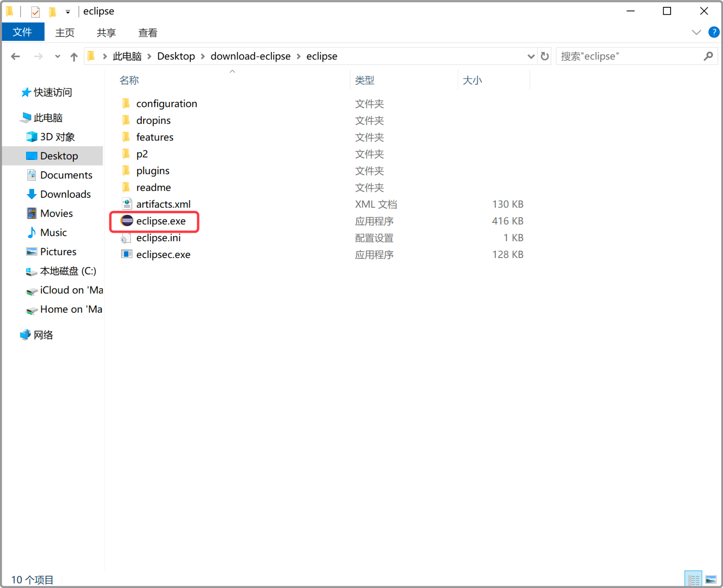Image resolution: width=723 pixels, height=588 pixels.
Task: Maximize the eclipse Explorer window
Action: (667, 11)
